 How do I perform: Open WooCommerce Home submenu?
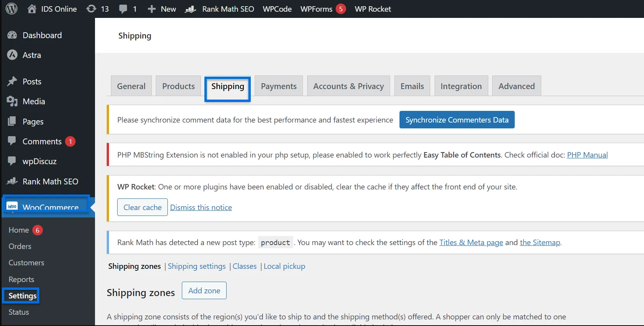pyautogui.click(x=19, y=230)
